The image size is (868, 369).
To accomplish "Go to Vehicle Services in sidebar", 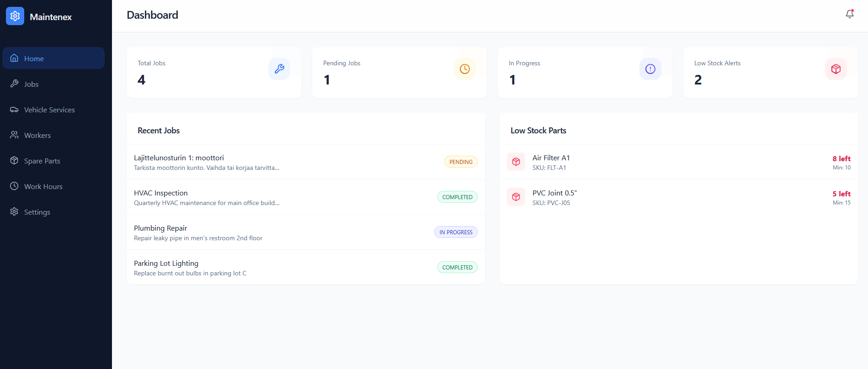I will coord(49,110).
